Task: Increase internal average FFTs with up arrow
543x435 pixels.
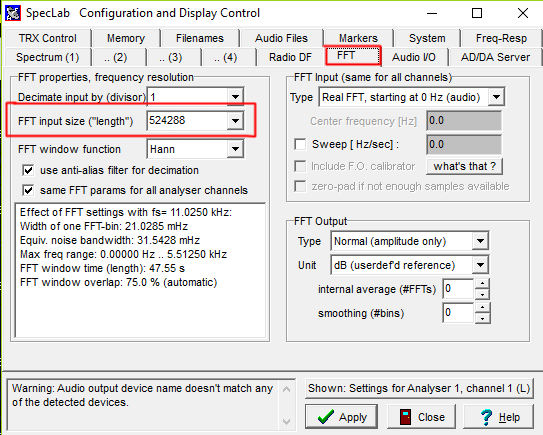Action: tap(482, 284)
